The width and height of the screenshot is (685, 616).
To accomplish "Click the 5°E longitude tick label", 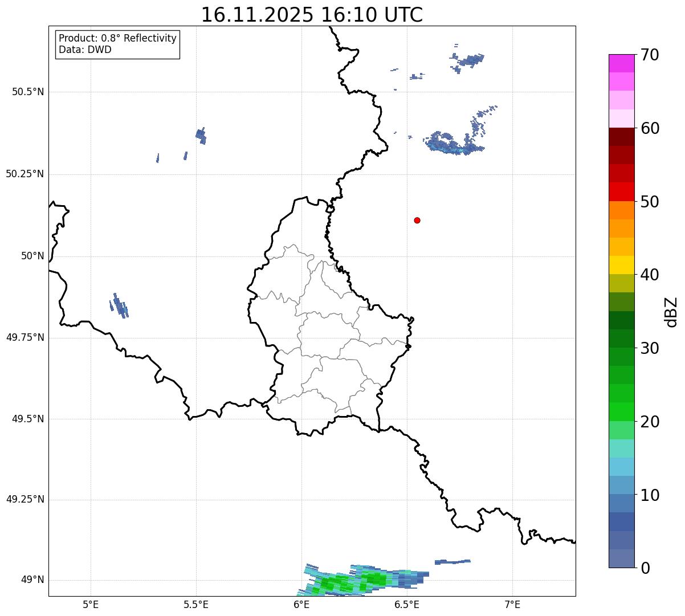I will (91, 604).
